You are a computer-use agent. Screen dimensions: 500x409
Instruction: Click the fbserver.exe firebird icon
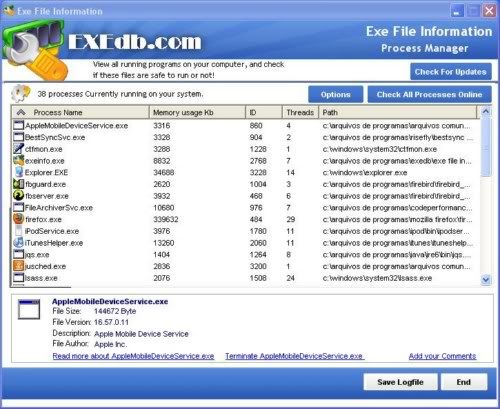coord(19,195)
